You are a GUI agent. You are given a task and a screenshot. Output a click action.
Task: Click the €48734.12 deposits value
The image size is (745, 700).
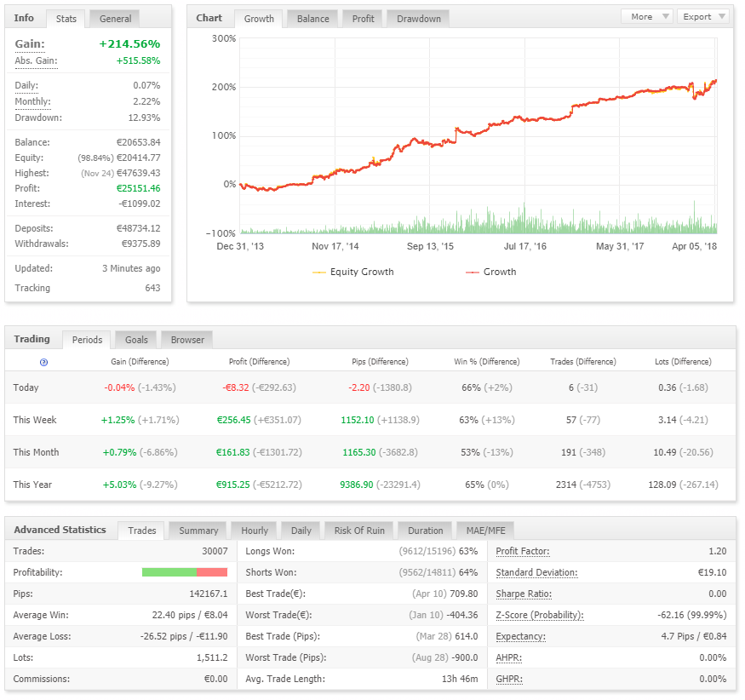coord(139,228)
